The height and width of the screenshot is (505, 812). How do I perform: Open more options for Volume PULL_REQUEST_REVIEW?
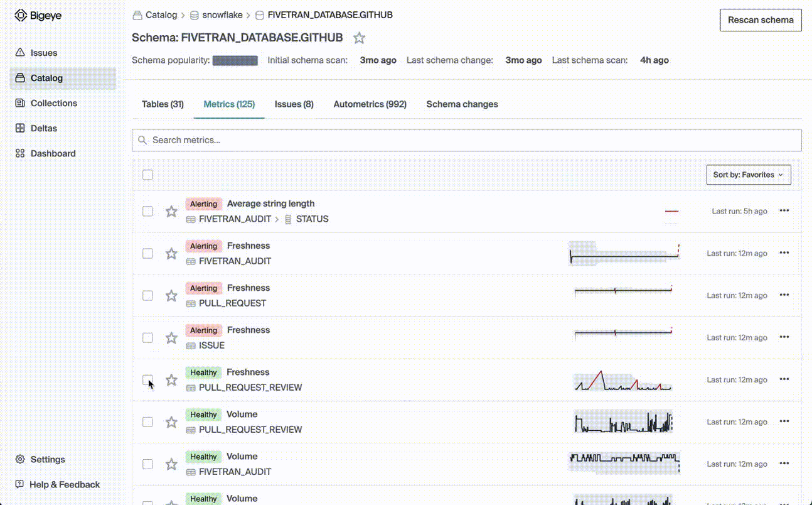pyautogui.click(x=784, y=421)
